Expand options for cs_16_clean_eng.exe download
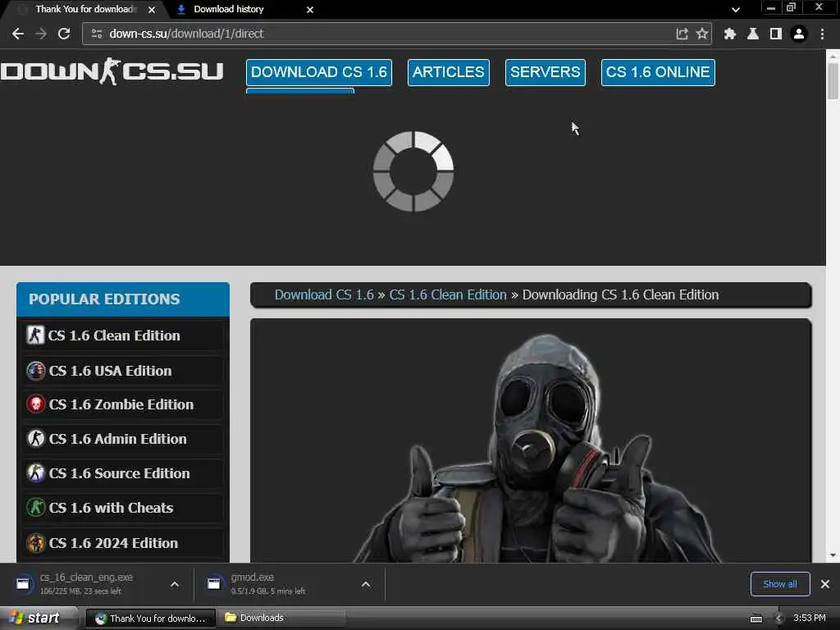This screenshot has width=840, height=630. (175, 584)
